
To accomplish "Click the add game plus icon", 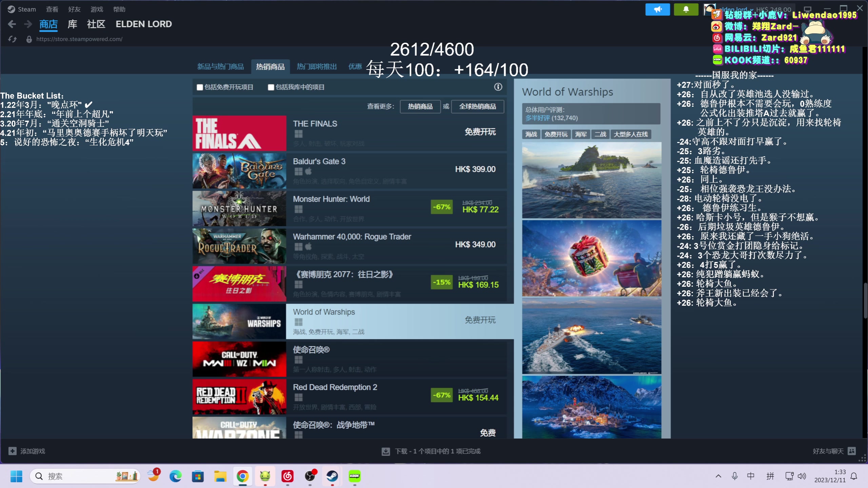I will click(13, 451).
